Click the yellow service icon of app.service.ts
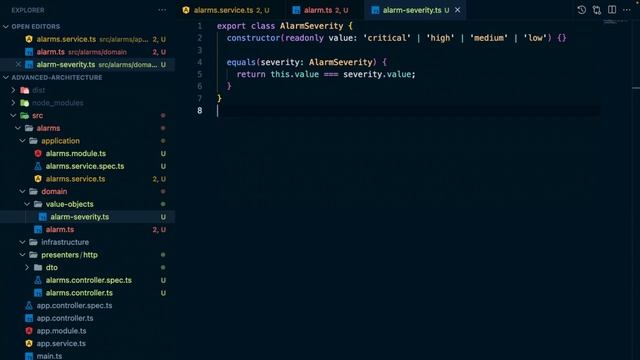 click(29, 343)
